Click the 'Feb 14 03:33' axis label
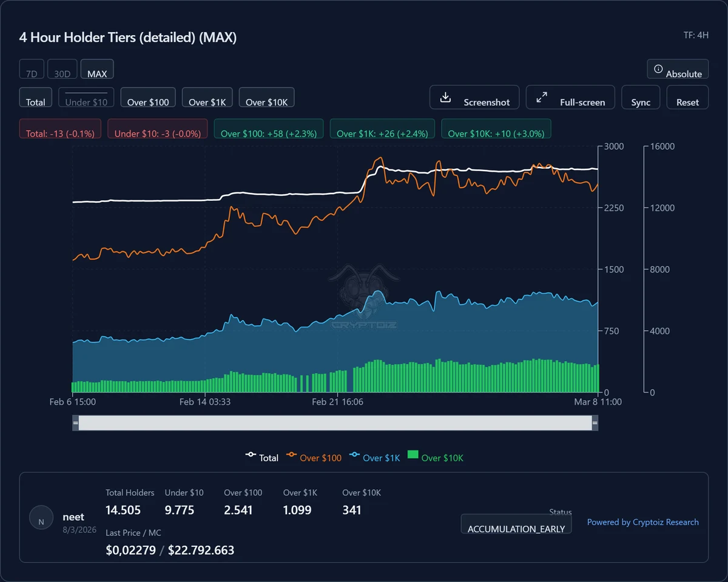Image resolution: width=728 pixels, height=582 pixels. [205, 402]
